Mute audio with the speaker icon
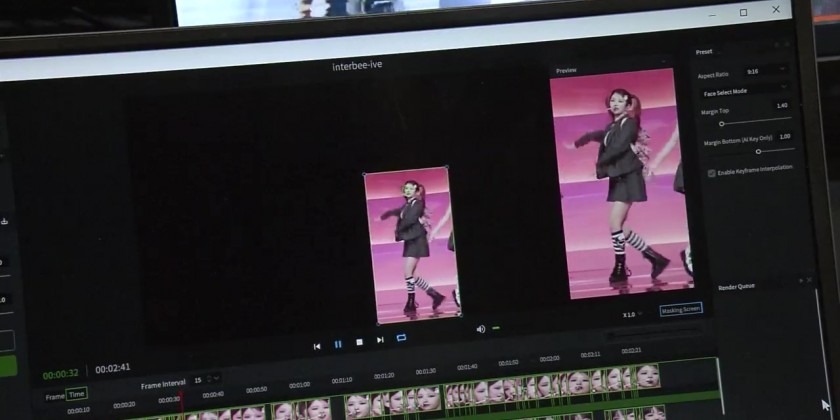Screen dimensions: 840x420 point(480,329)
